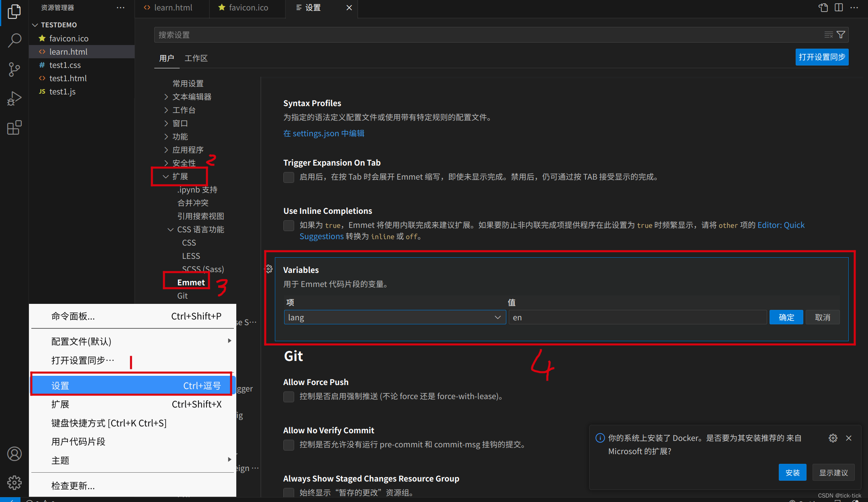Click info icon in Docker notification
The height and width of the screenshot is (502, 868).
[x=600, y=438]
